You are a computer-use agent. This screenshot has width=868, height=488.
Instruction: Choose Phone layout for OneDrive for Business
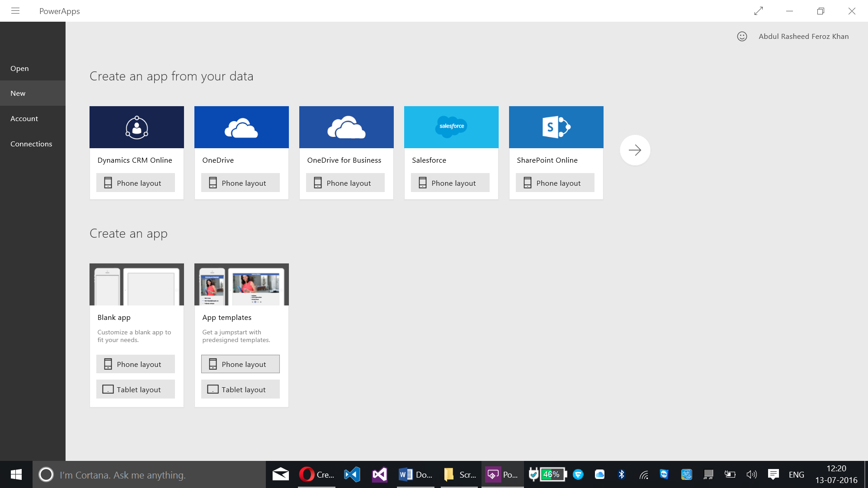tap(345, 183)
